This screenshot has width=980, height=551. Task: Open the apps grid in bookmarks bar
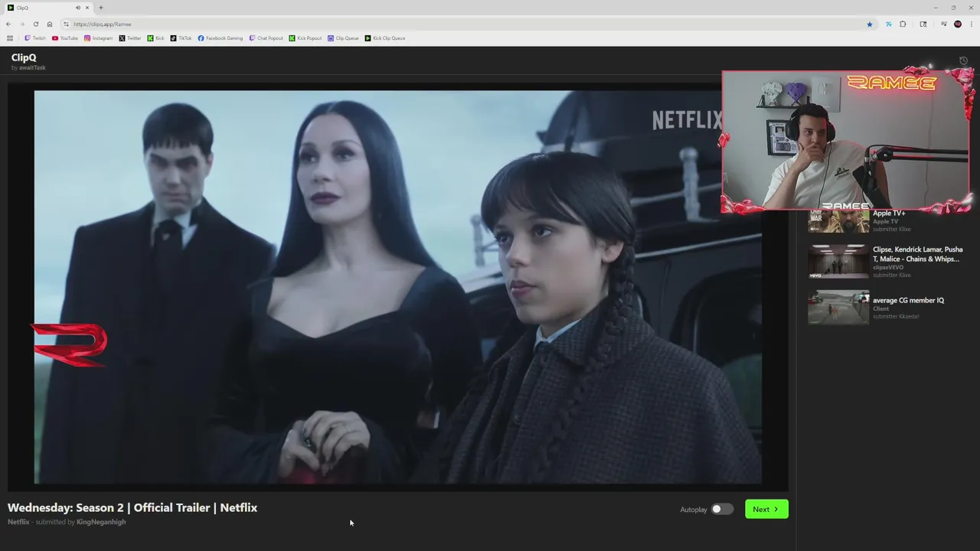[10, 38]
